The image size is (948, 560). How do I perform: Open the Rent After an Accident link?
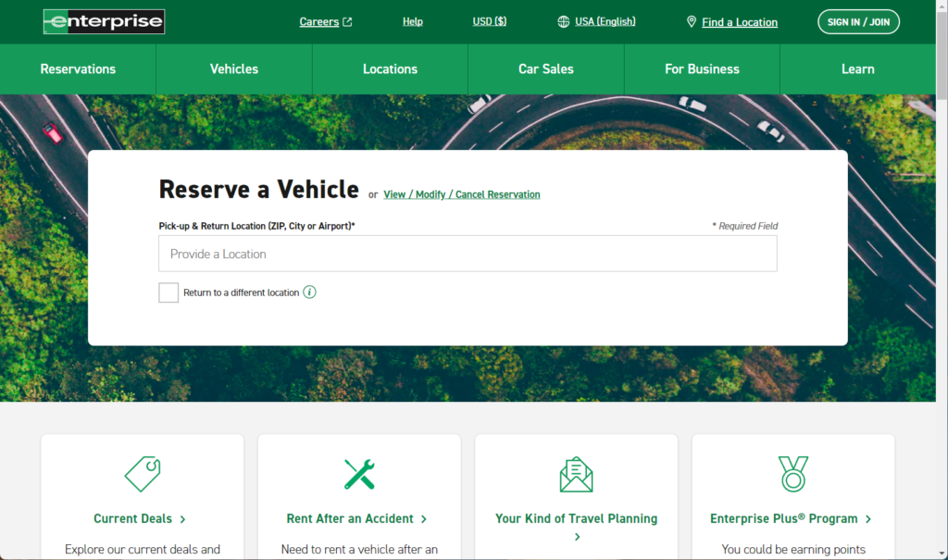click(350, 519)
